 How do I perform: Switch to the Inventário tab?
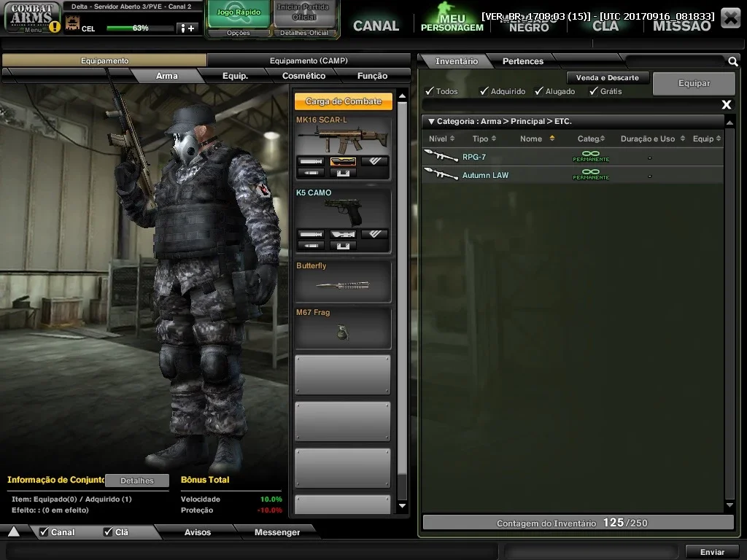coord(457,61)
